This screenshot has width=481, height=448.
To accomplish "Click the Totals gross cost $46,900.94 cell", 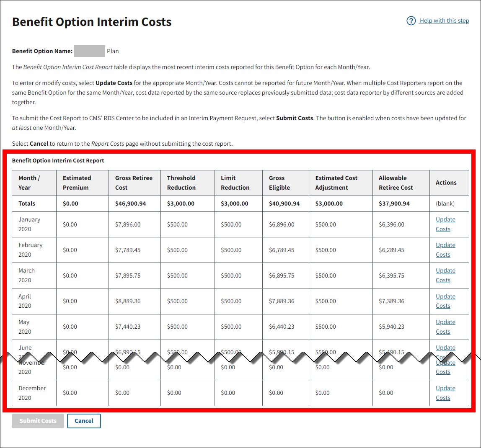I will point(130,203).
